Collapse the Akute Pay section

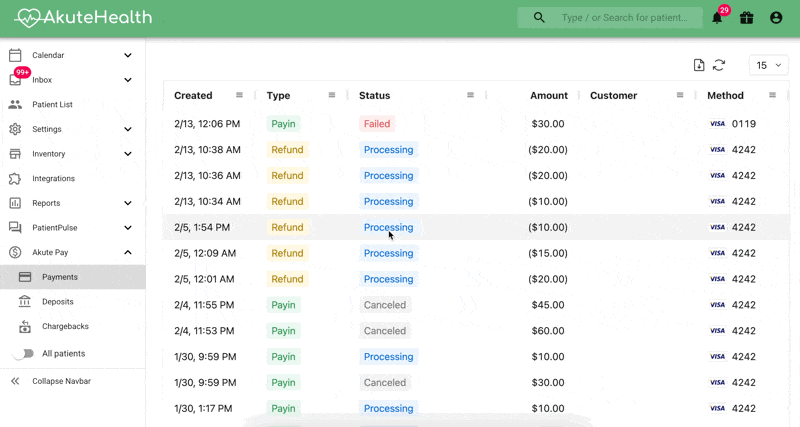[x=128, y=253]
